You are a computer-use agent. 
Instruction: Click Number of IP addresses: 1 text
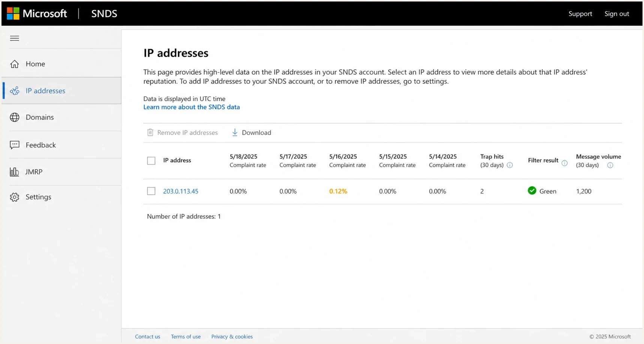[184, 216]
